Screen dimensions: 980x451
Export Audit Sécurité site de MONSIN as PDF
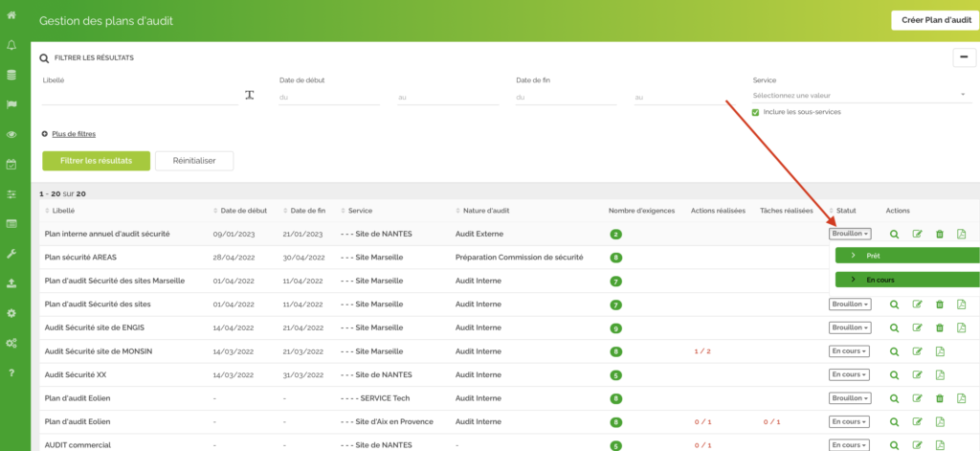click(940, 351)
